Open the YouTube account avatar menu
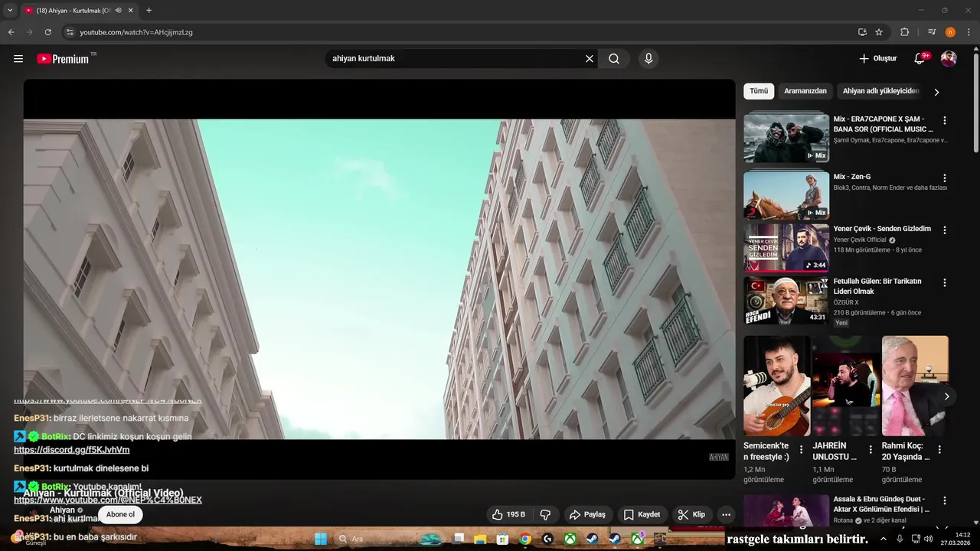Viewport: 980px width, 551px height. pyautogui.click(x=949, y=59)
